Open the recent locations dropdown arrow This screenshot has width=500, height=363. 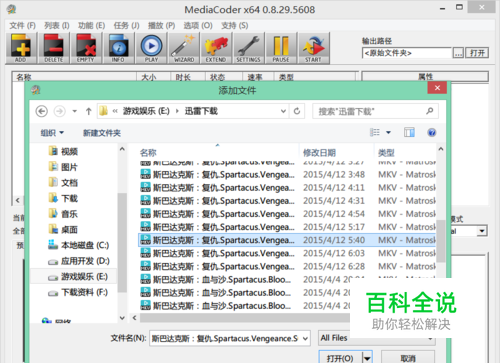tap(75, 111)
